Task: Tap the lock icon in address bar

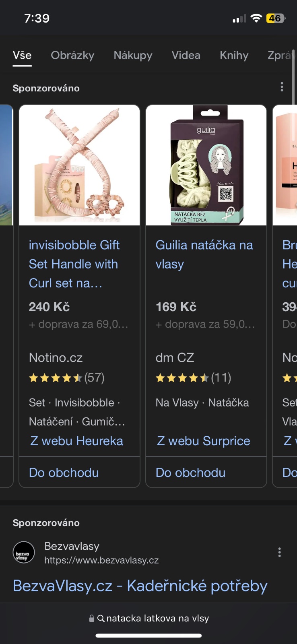Action: pos(92,618)
